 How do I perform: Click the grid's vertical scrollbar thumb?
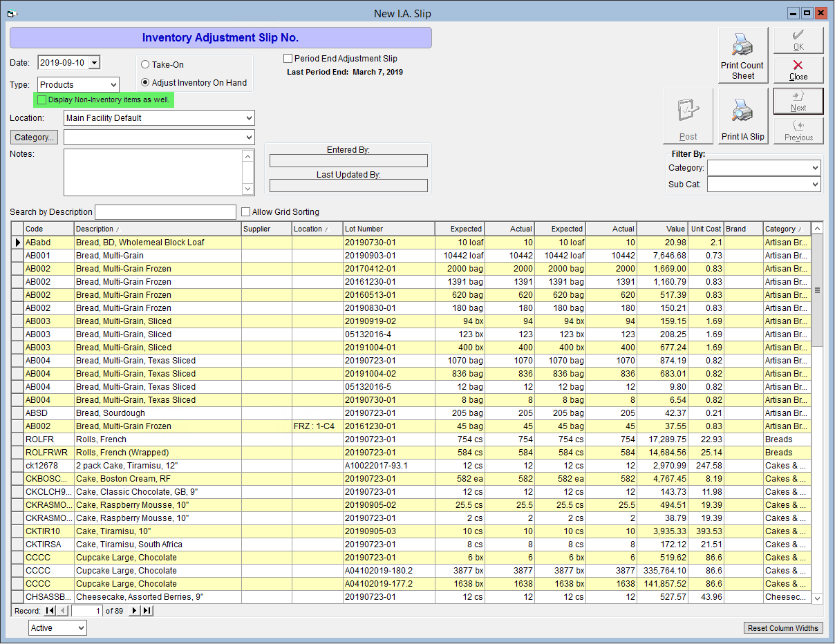click(x=817, y=290)
